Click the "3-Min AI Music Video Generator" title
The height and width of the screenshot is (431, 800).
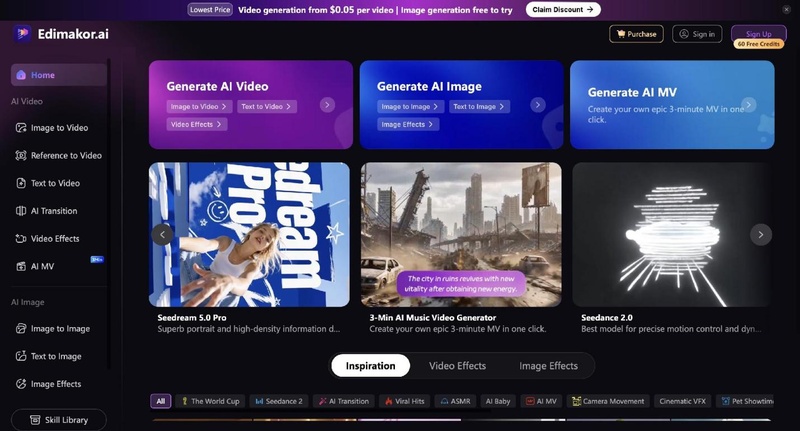tap(433, 317)
